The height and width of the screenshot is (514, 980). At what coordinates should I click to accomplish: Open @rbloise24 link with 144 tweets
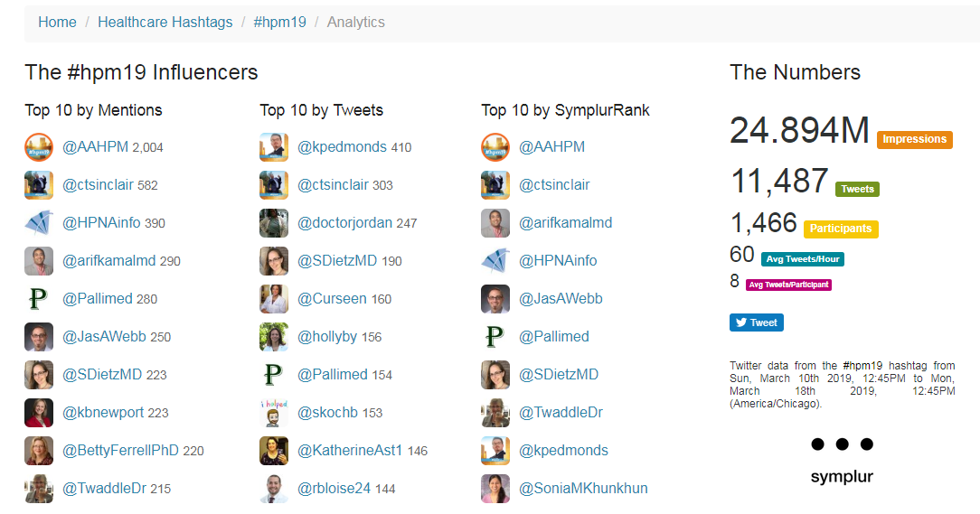(334, 489)
